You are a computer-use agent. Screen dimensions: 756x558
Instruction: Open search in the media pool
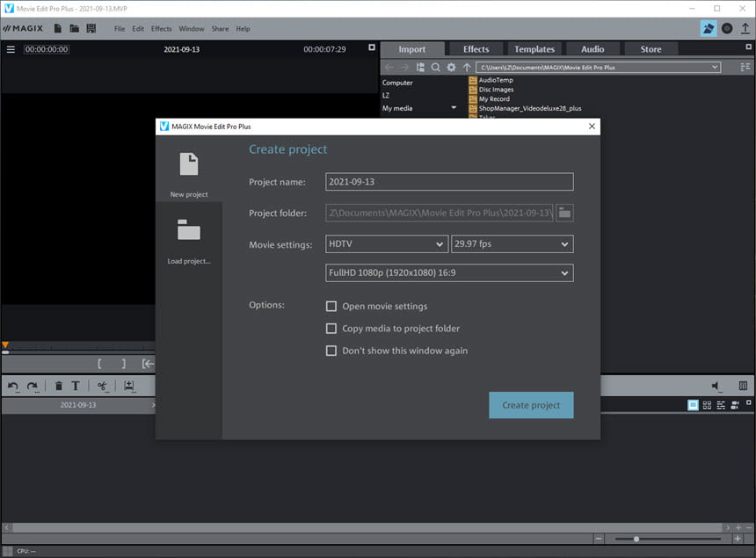tap(435, 67)
